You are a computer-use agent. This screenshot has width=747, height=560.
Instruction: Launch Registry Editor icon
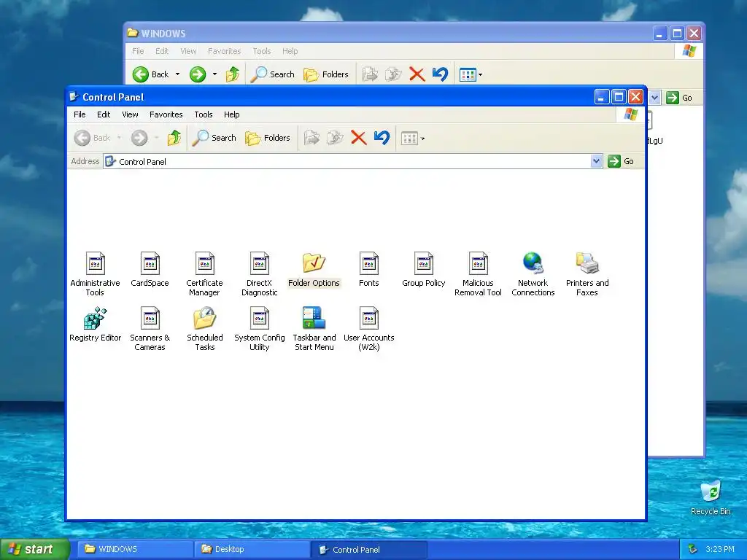(x=95, y=324)
